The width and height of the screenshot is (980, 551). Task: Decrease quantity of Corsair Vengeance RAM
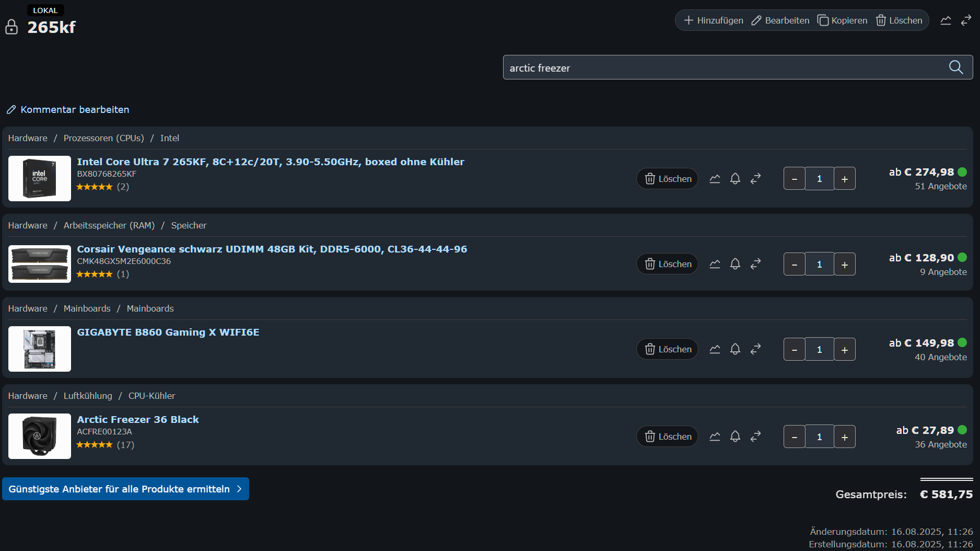[795, 264]
